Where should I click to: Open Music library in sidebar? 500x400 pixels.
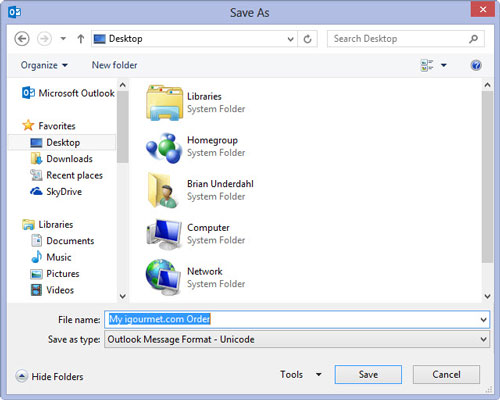[x=51, y=257]
